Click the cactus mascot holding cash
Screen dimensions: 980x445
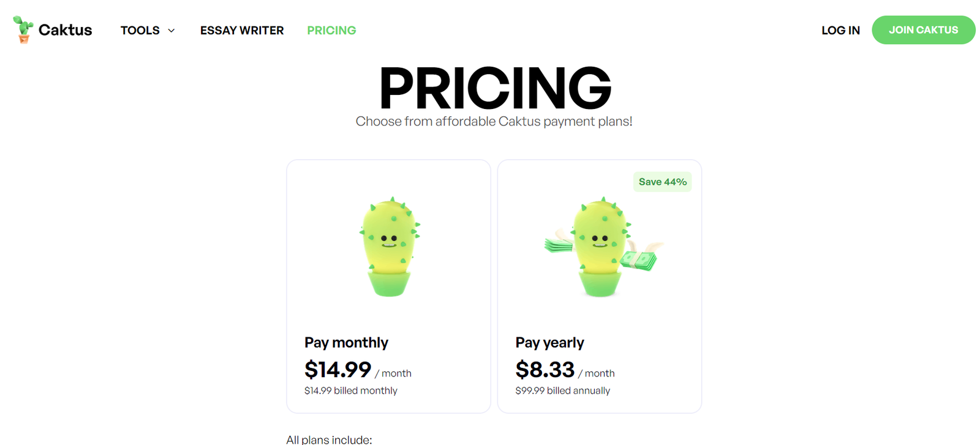click(x=601, y=247)
